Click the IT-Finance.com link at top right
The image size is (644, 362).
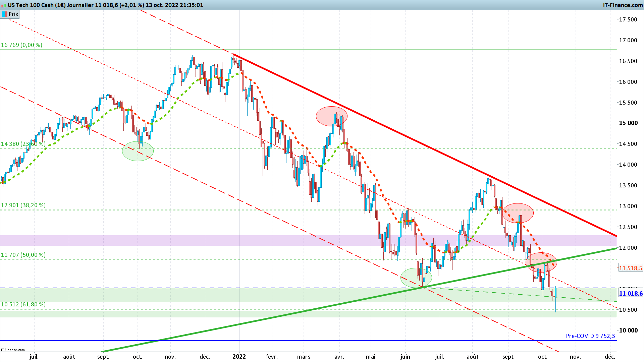[x=623, y=5]
